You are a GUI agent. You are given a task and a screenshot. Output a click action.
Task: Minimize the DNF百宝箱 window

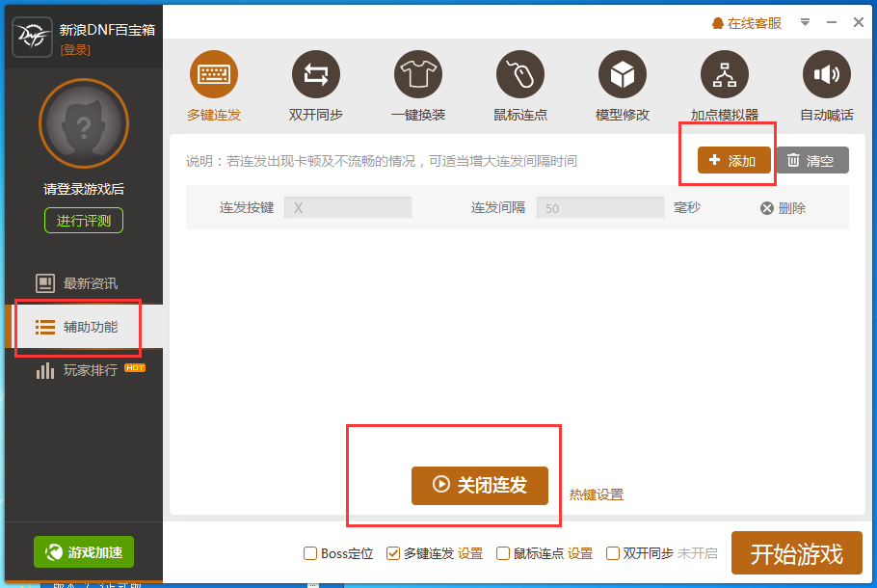(x=832, y=22)
